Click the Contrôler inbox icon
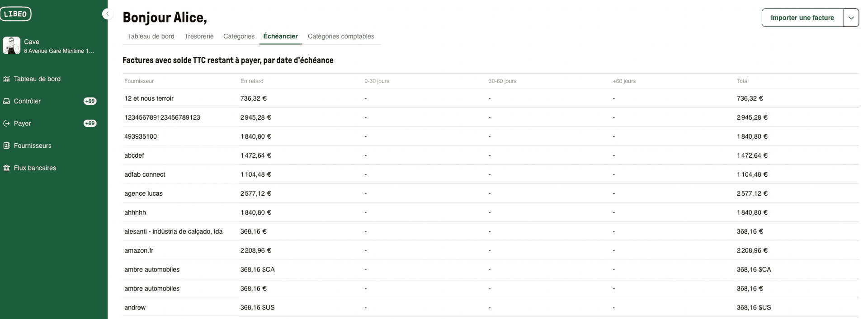 [x=6, y=101]
